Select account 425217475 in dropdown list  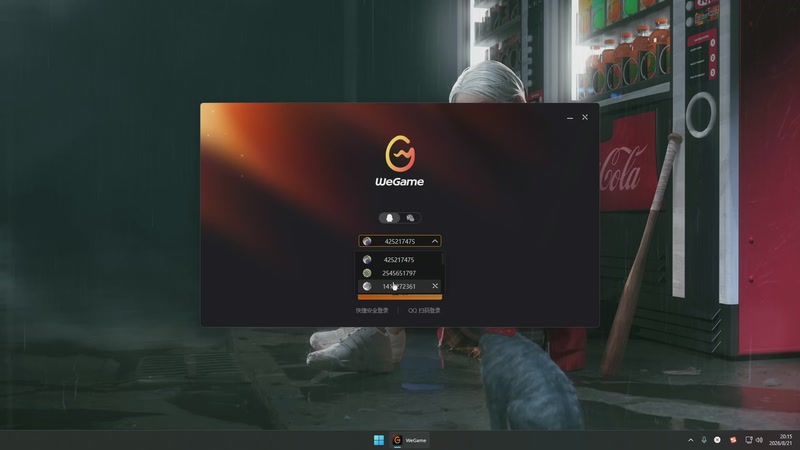(399, 260)
